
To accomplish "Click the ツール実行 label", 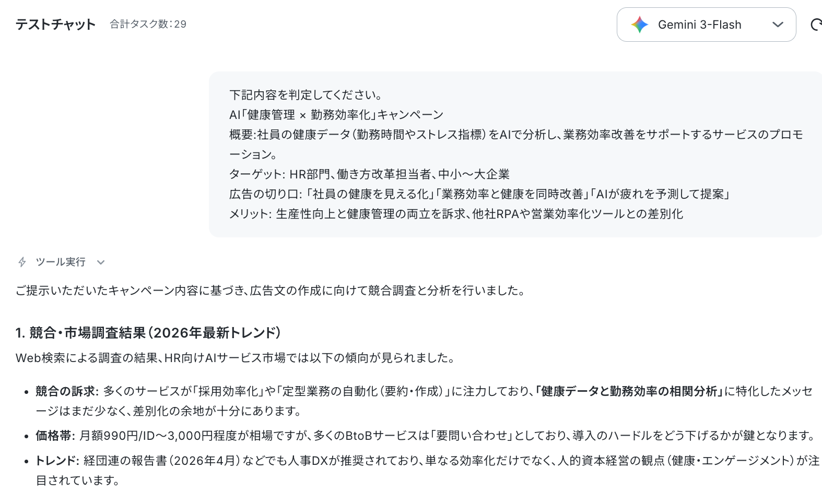I will click(x=61, y=262).
